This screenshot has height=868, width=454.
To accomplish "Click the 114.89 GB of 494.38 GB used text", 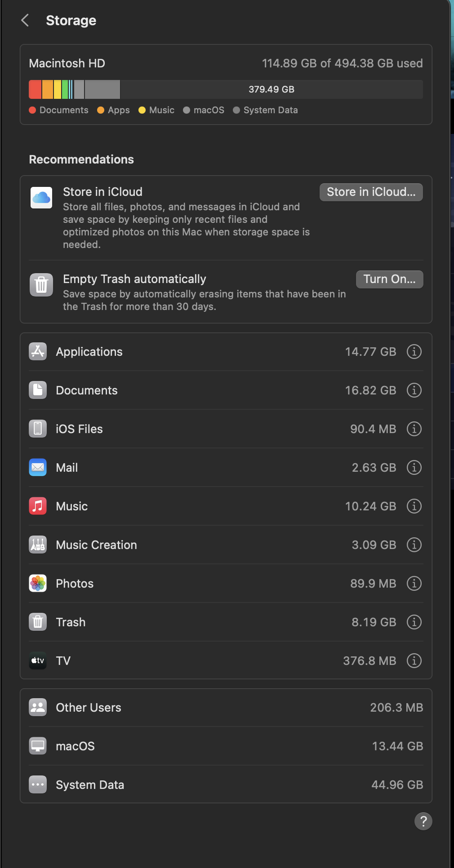I will click(343, 63).
